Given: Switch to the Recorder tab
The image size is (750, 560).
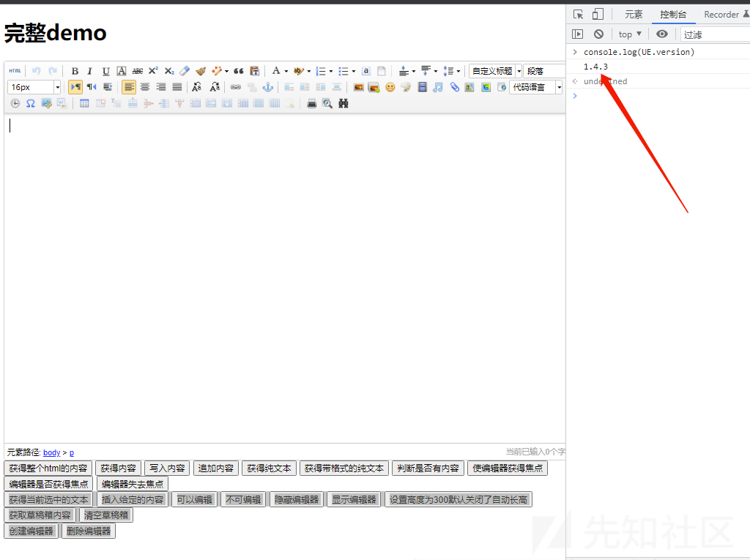Looking at the screenshot, I should (721, 15).
